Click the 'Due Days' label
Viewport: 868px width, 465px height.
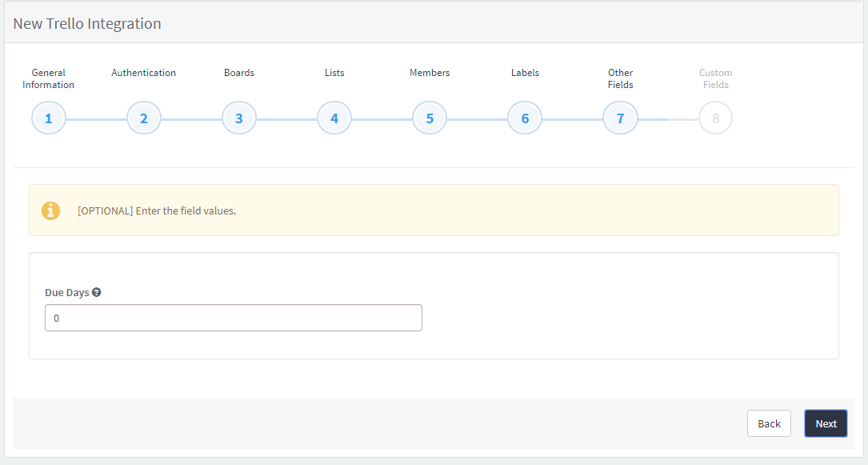click(x=67, y=292)
